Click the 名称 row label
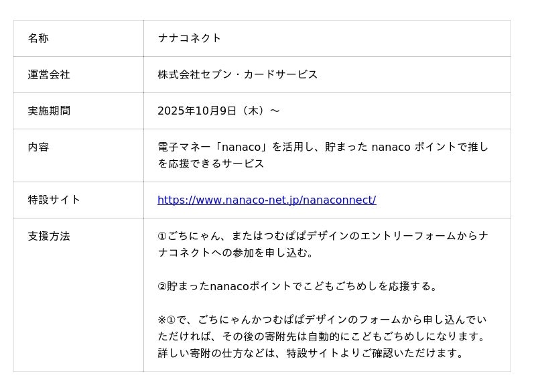Viewport: 536px width, 392px height. pyautogui.click(x=38, y=39)
